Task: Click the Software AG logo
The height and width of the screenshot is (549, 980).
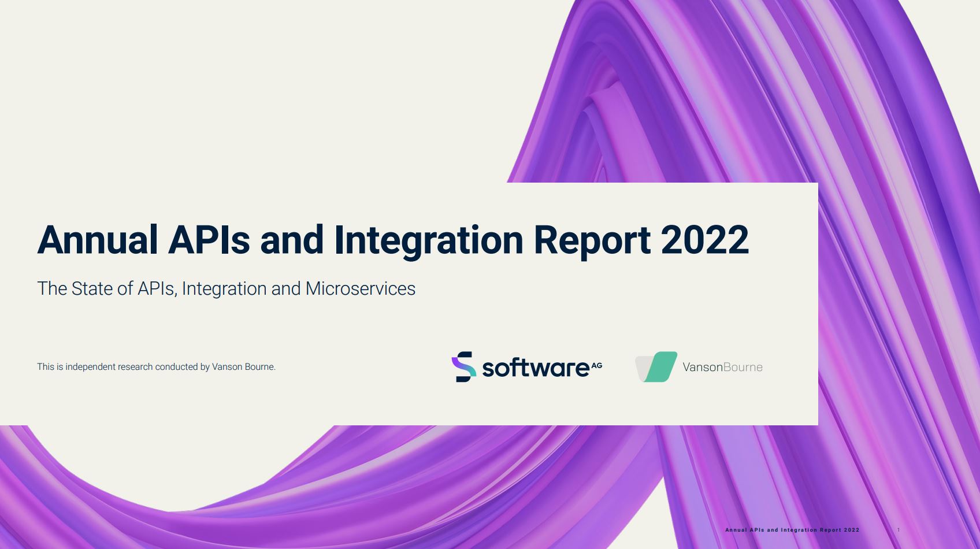Action: 526,367
